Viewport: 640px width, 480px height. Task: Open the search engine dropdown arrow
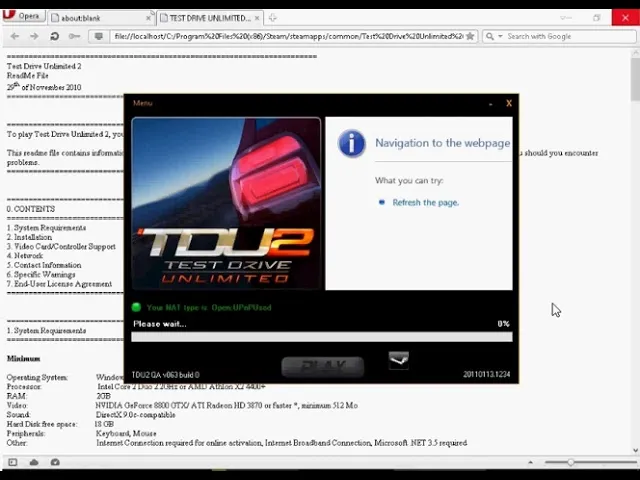[500, 36]
